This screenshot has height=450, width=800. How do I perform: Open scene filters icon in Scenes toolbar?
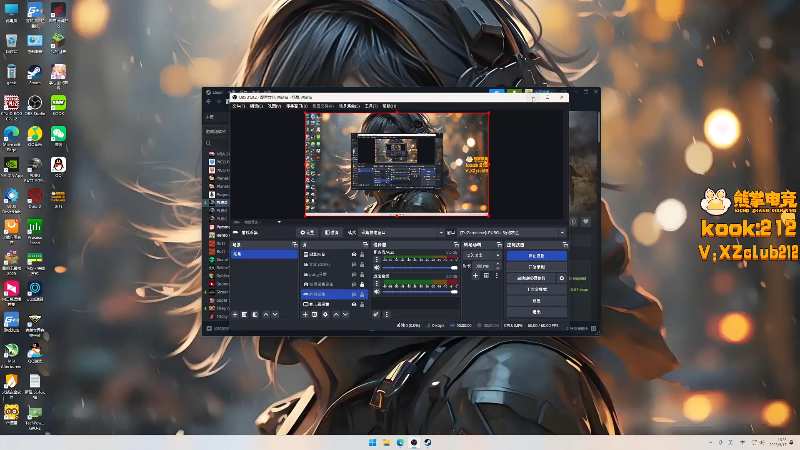pyautogui.click(x=255, y=314)
